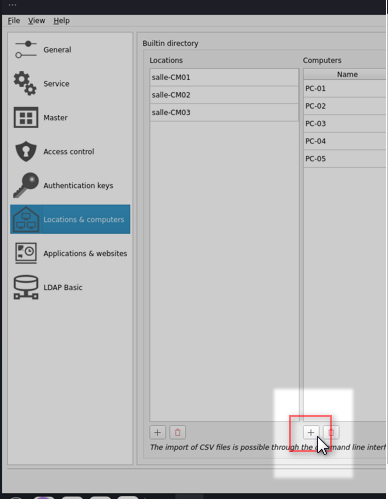Open the View menu
This screenshot has width=388, height=499.
[x=36, y=21]
